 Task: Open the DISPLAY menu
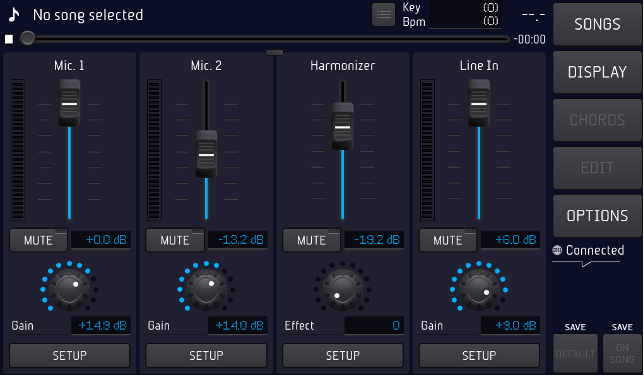coord(597,72)
